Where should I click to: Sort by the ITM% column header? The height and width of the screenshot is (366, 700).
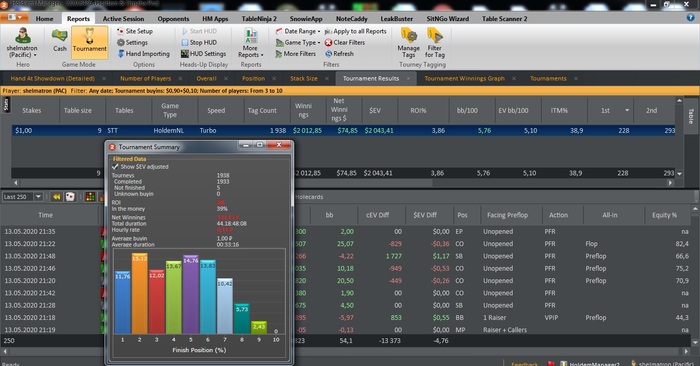click(x=559, y=110)
